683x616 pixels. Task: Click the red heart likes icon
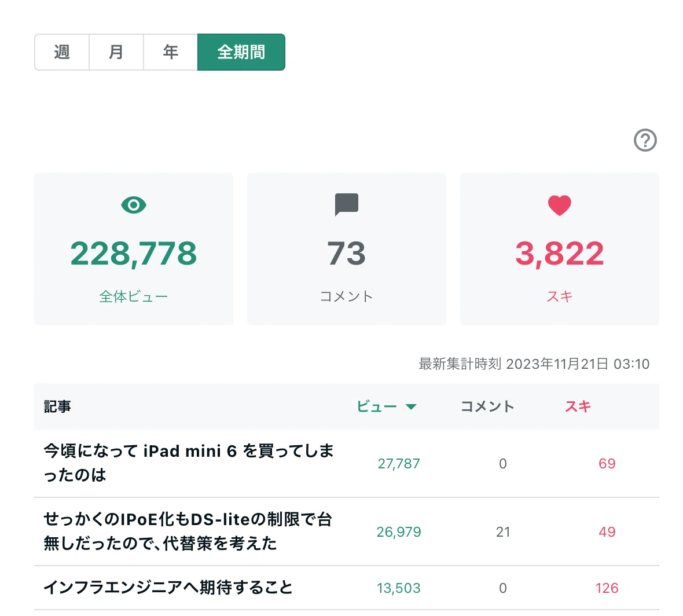coord(559,205)
